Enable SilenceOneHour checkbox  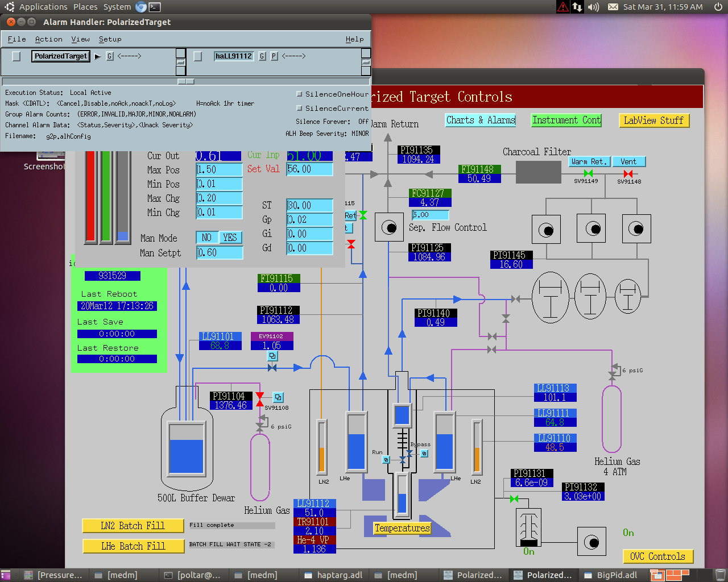pyautogui.click(x=299, y=94)
